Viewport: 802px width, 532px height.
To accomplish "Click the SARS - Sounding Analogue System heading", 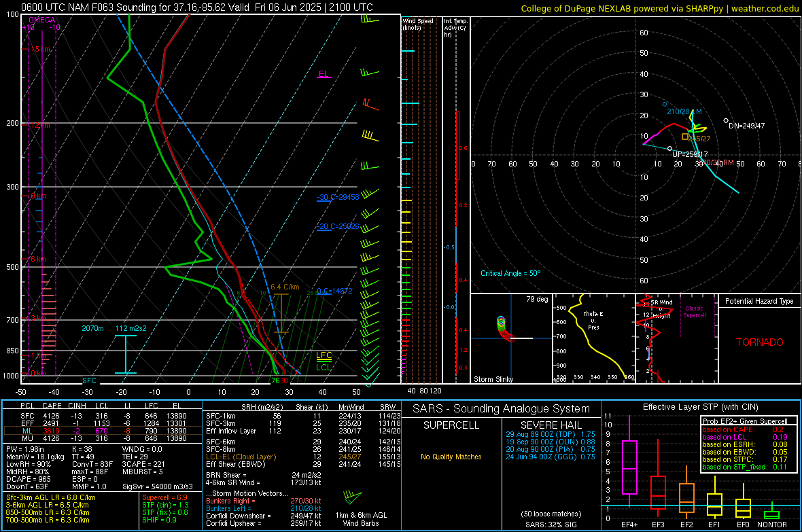I will click(501, 409).
